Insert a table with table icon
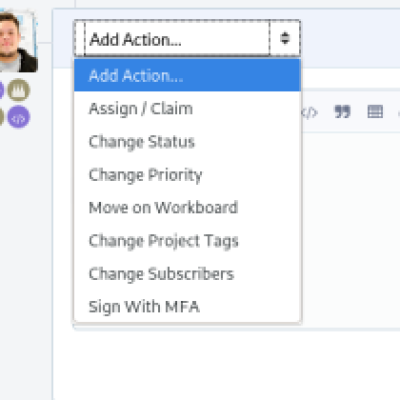This screenshot has width=400, height=400. 375,112
